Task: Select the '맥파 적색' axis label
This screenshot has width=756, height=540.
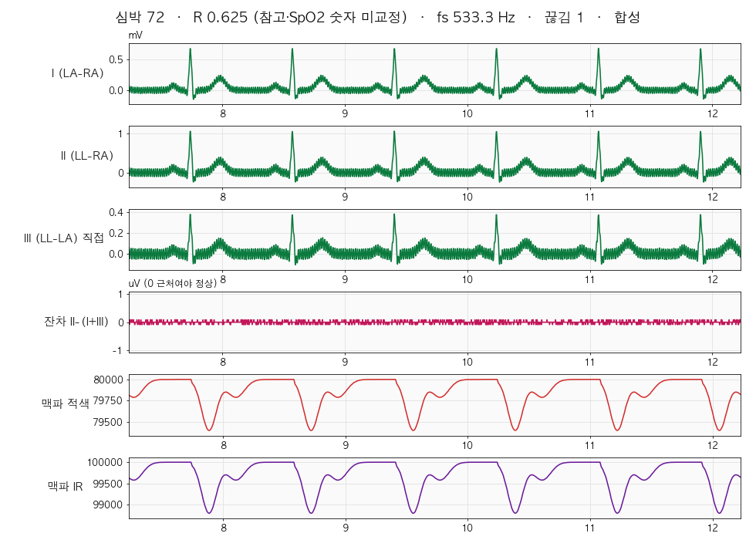Action: point(66,403)
